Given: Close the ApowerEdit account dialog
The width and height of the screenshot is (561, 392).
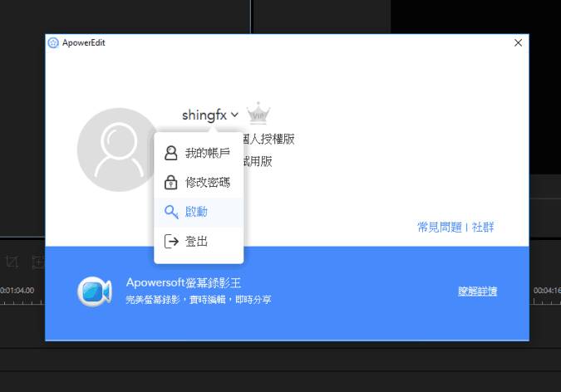Looking at the screenshot, I should pyautogui.click(x=518, y=43).
